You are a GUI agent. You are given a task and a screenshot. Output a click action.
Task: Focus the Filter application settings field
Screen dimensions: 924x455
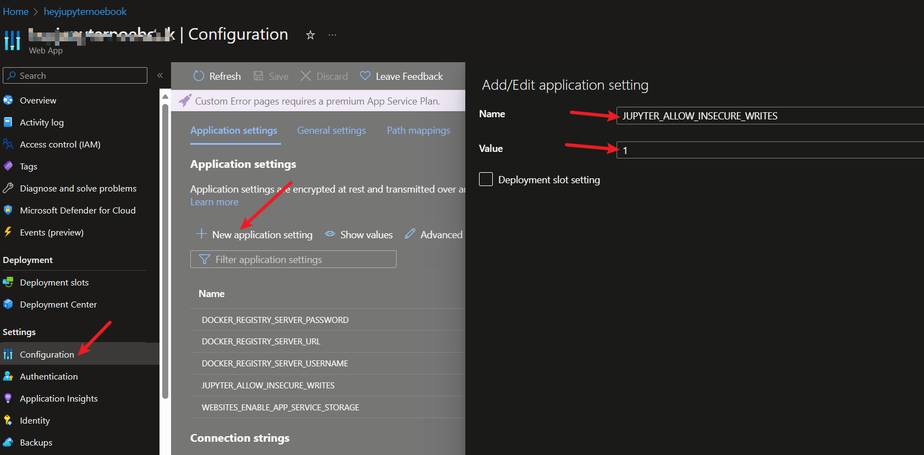[x=293, y=259]
